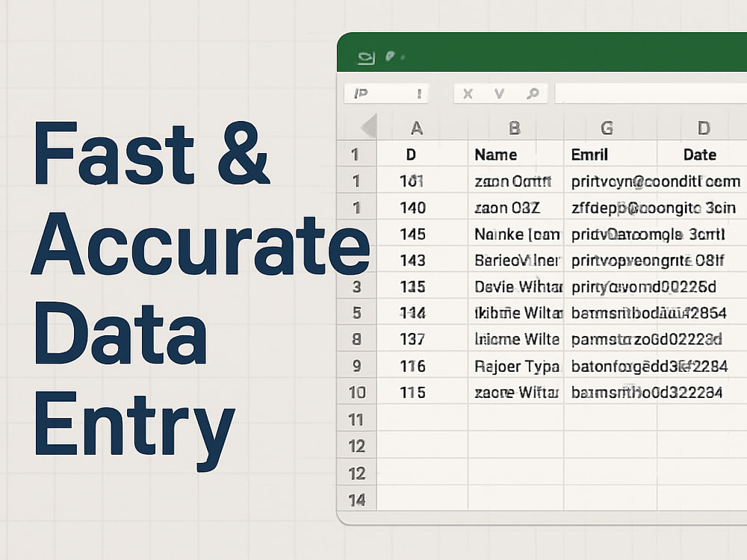Select row header 5
This screenshot has height=560, width=747.
[x=357, y=312]
